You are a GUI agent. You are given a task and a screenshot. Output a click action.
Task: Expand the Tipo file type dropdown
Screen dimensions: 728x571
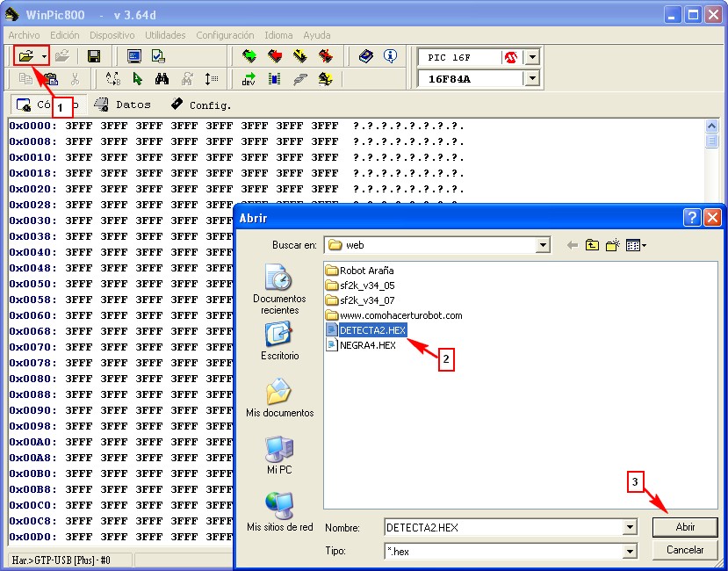[x=629, y=551]
